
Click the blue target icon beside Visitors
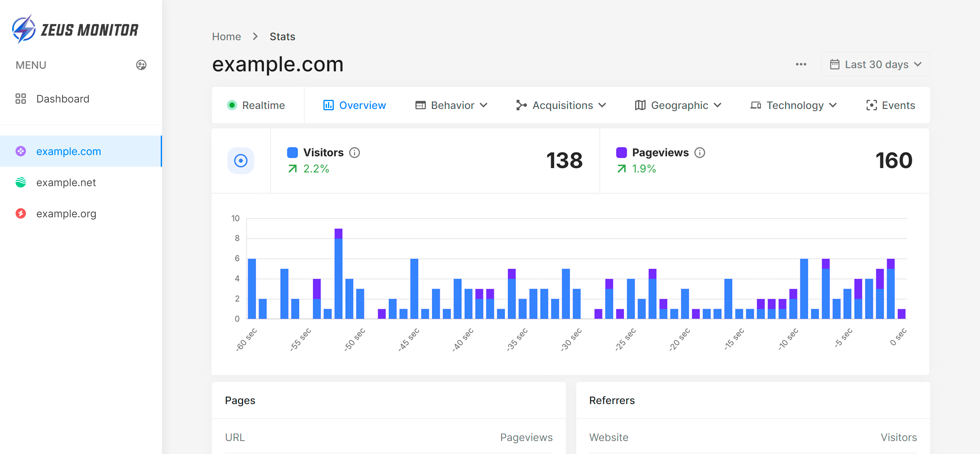coord(241,161)
